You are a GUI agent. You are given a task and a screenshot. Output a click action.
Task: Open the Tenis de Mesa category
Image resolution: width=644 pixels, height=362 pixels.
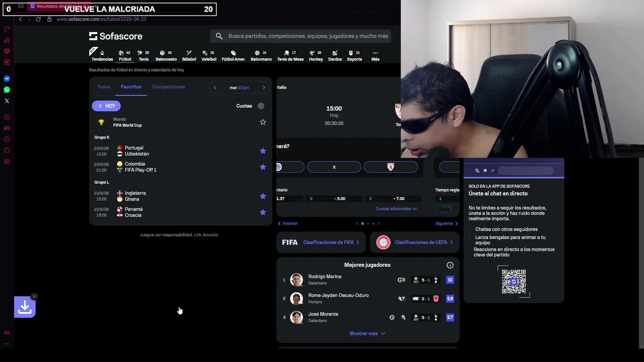(290, 55)
